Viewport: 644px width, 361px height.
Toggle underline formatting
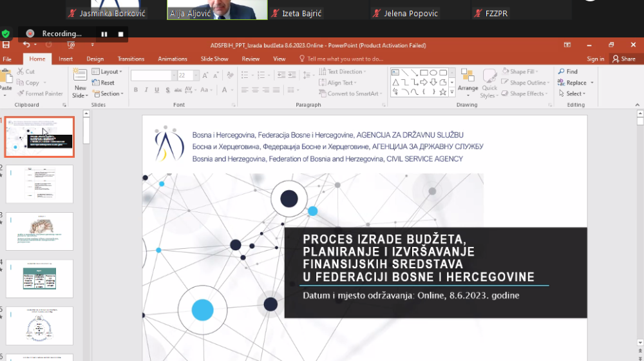pyautogui.click(x=157, y=90)
